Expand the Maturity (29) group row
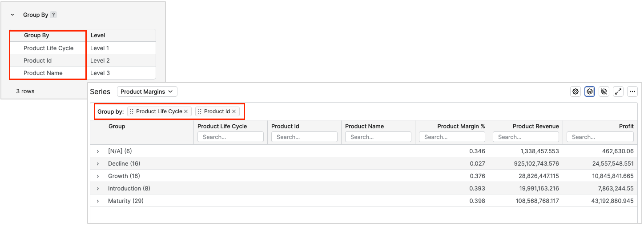The height and width of the screenshot is (226, 644). (x=98, y=201)
